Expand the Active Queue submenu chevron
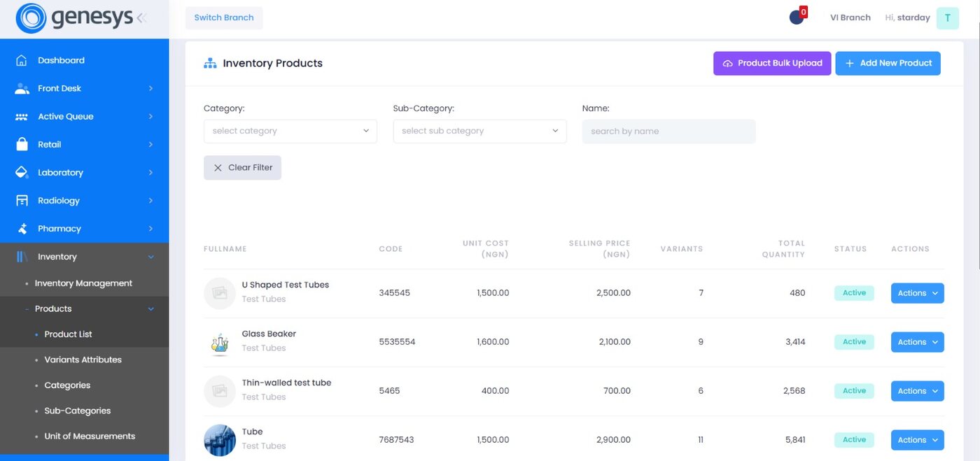Screen dimensions: 980x461 click(150, 116)
